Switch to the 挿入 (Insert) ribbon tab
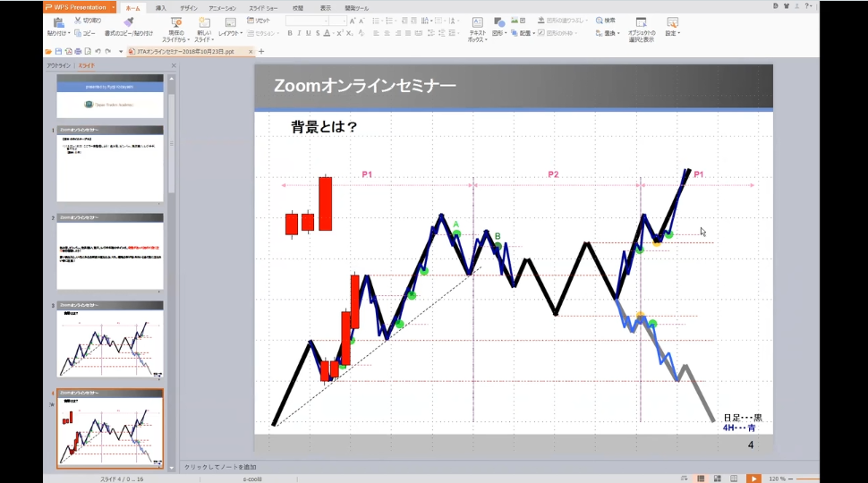This screenshot has width=868, height=483. 160,7
